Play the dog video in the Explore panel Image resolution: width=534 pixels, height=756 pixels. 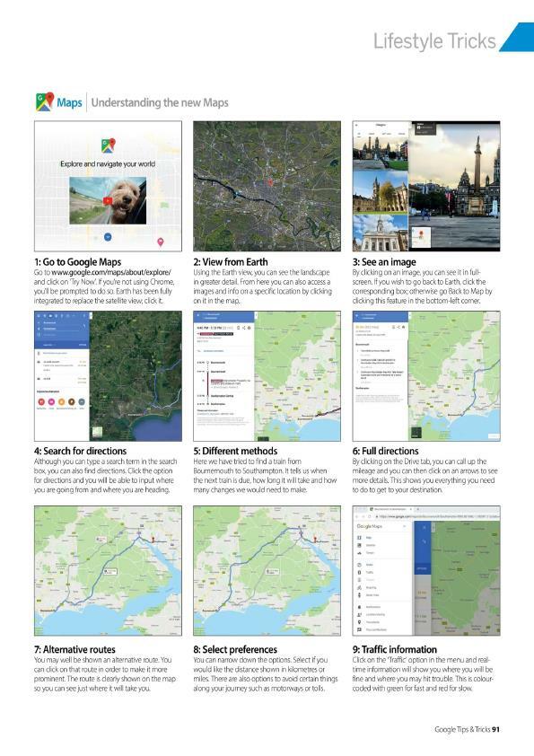coord(108,200)
